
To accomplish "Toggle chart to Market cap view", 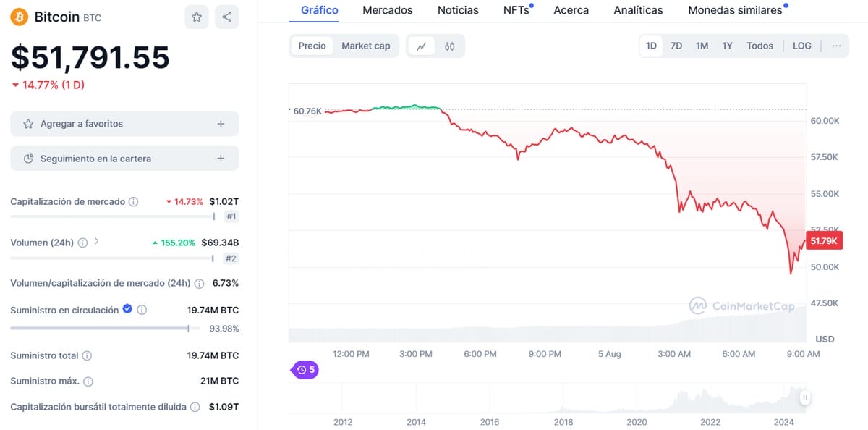I will coord(365,46).
